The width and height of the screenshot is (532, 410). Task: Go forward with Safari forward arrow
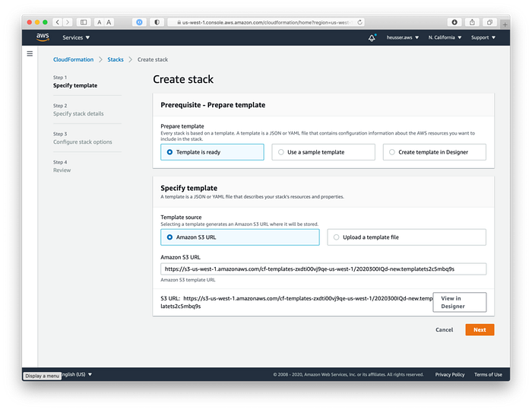[68, 22]
